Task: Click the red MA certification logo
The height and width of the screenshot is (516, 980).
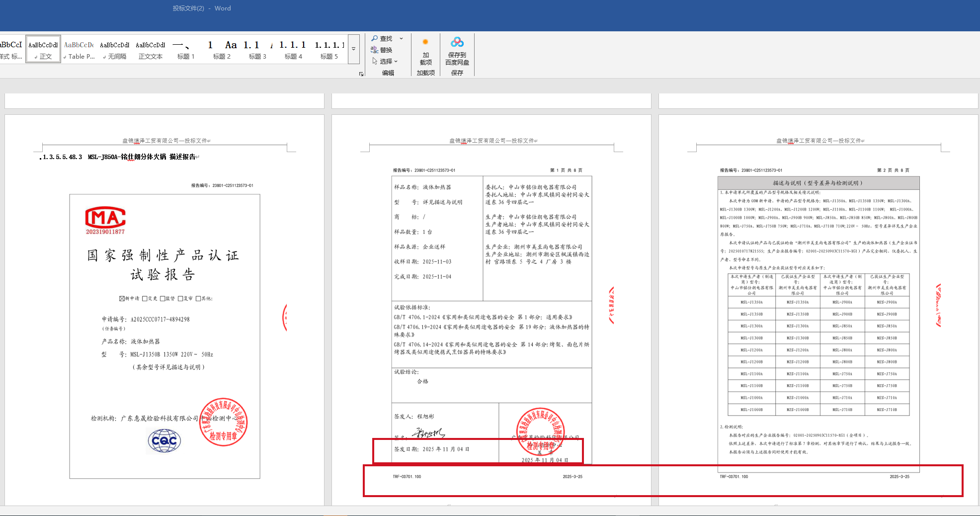Action: coord(105,218)
